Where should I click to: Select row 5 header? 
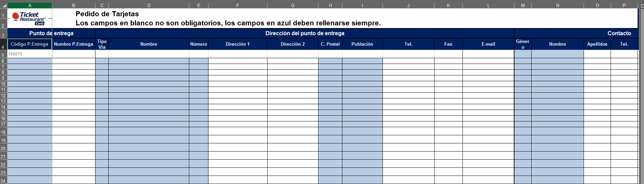pos(3,55)
